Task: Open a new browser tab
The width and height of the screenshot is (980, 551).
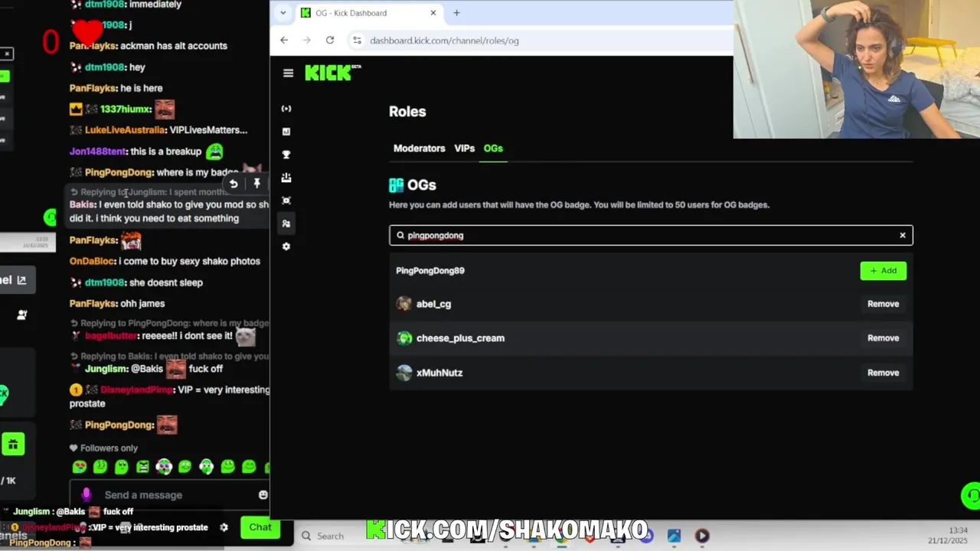Action: coord(456,13)
